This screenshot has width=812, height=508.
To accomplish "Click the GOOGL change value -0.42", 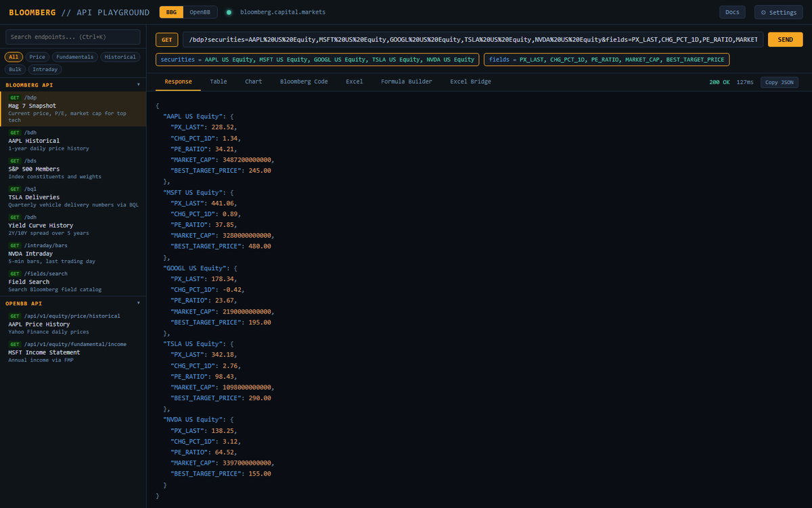I will tap(233, 289).
